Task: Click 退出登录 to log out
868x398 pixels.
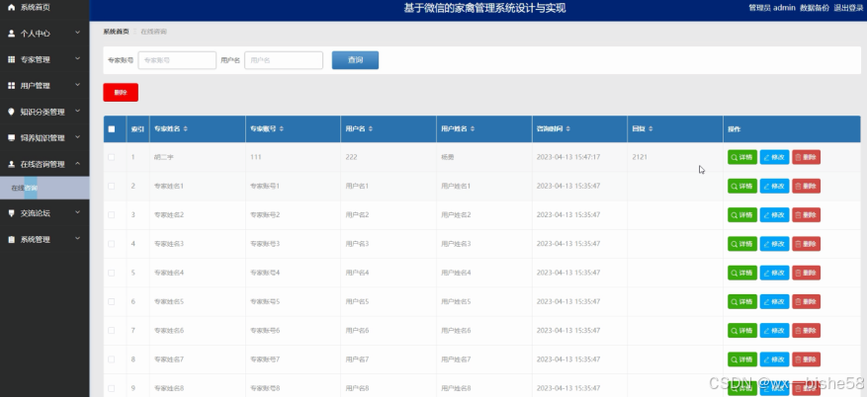Action: 848,8
